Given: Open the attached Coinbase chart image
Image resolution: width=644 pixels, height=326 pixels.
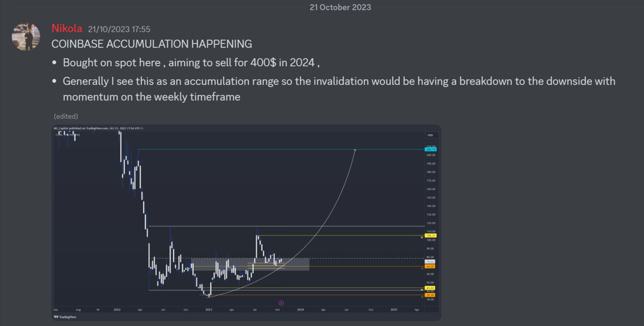Looking at the screenshot, I should (x=247, y=222).
